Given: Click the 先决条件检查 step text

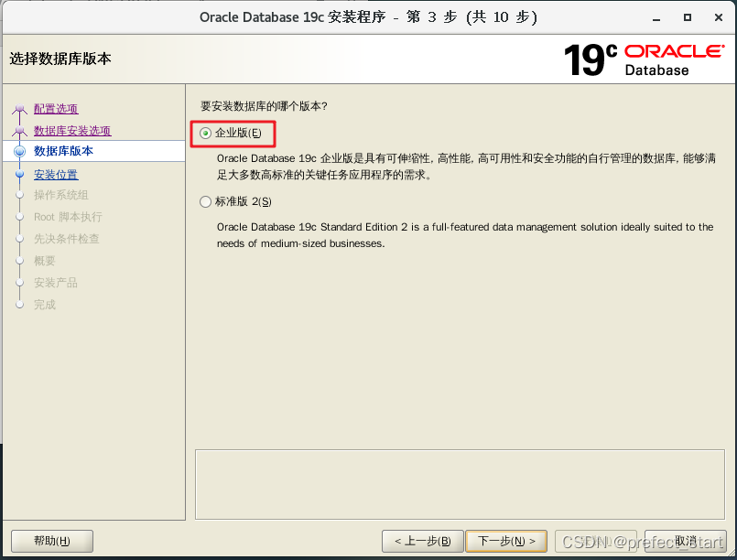Looking at the screenshot, I should click(67, 239).
